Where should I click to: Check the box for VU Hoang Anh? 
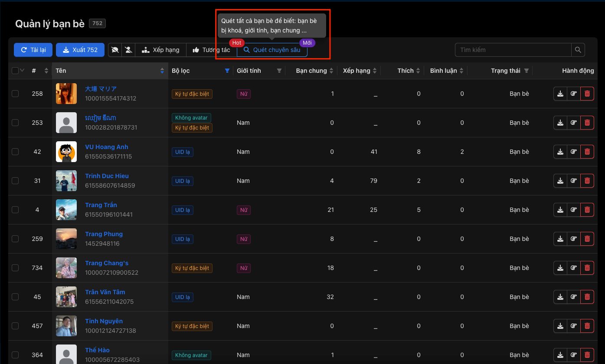point(15,152)
